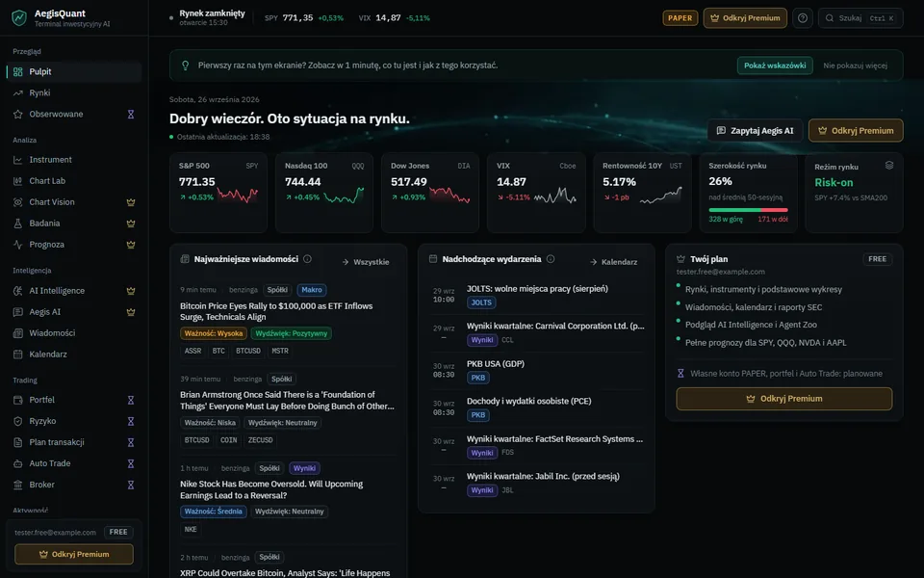Image resolution: width=924 pixels, height=578 pixels.
Task: Open Obserwowane watchlist in sidebar
Action: click(74, 115)
